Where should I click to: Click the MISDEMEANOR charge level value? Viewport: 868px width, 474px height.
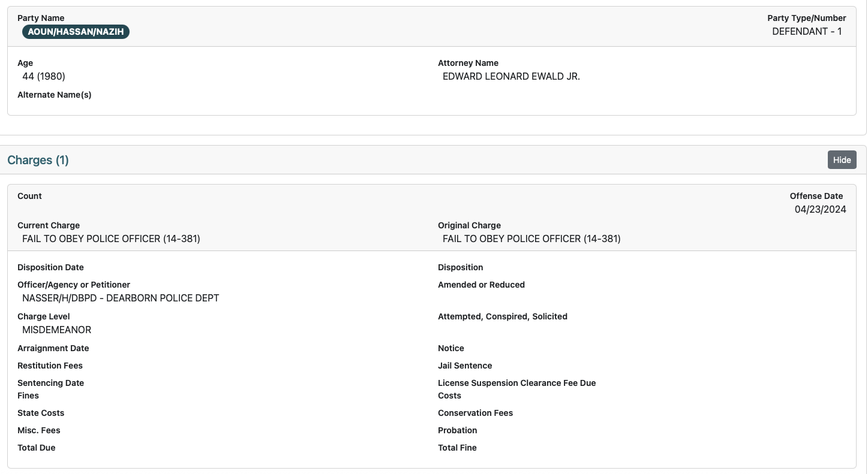click(57, 330)
